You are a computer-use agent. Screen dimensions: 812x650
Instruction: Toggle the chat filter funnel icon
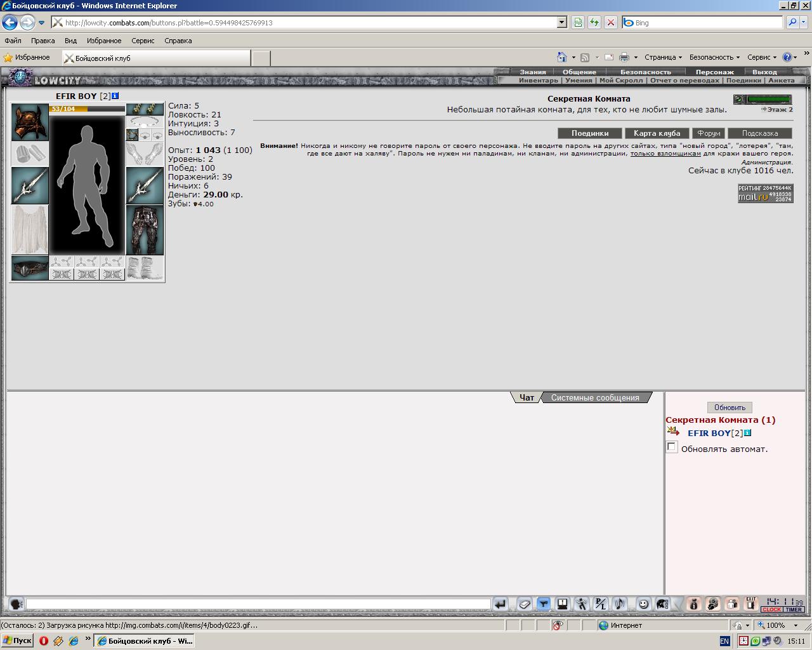[x=544, y=604]
